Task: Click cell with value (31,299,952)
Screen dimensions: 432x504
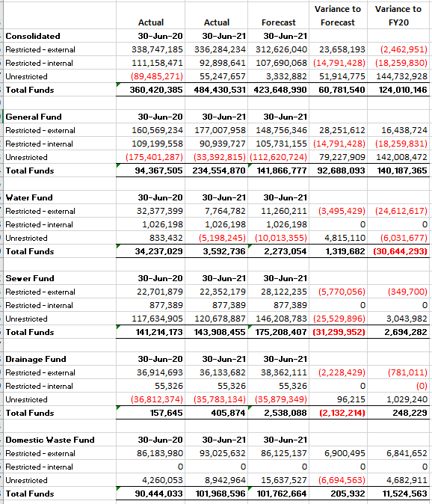Action: [x=338, y=332]
